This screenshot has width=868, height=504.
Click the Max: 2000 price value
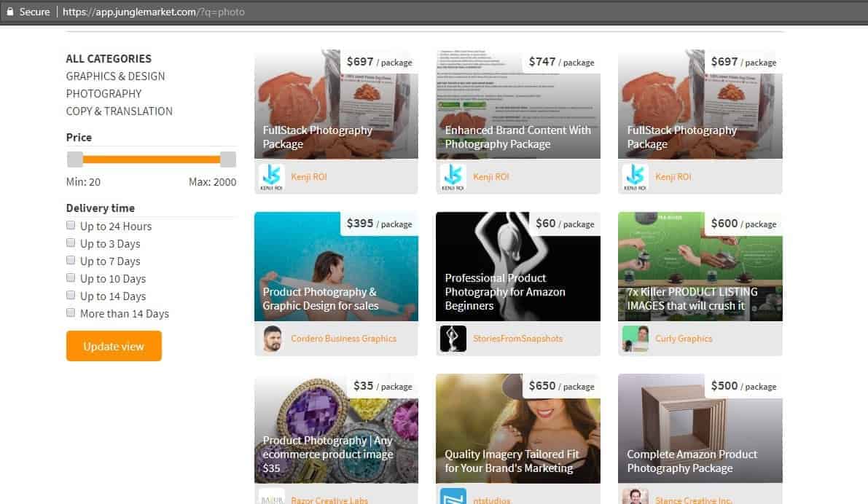coord(212,182)
